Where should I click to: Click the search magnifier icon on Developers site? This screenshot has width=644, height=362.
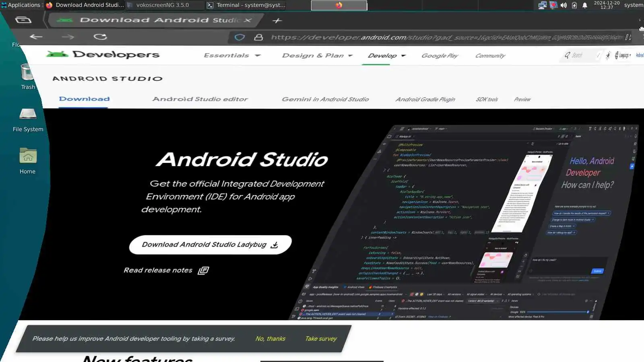click(x=567, y=56)
